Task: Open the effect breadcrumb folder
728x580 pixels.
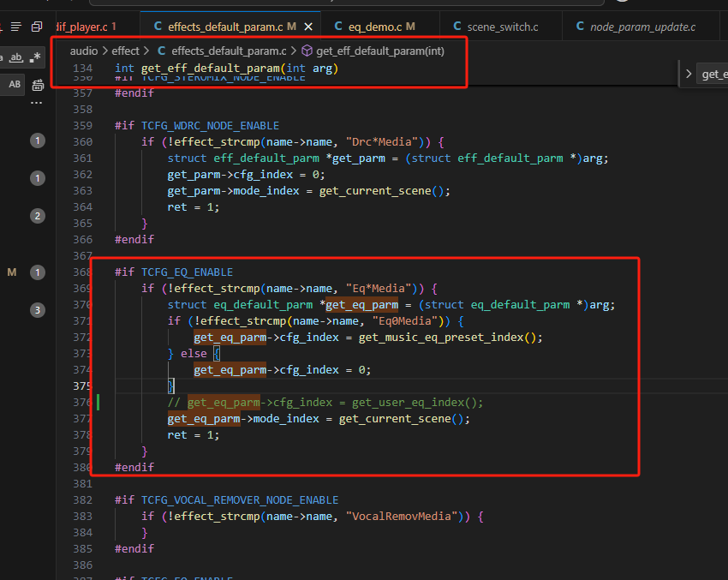Action: click(125, 51)
